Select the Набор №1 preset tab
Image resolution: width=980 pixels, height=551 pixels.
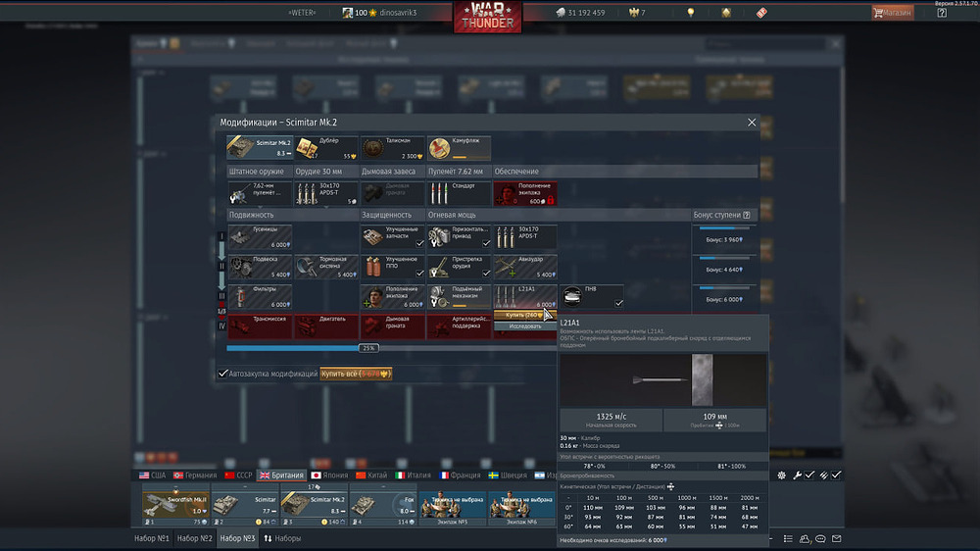tap(151, 538)
